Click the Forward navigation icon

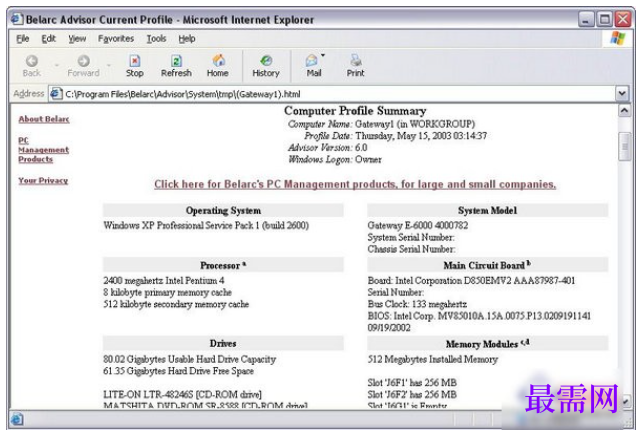[x=84, y=61]
